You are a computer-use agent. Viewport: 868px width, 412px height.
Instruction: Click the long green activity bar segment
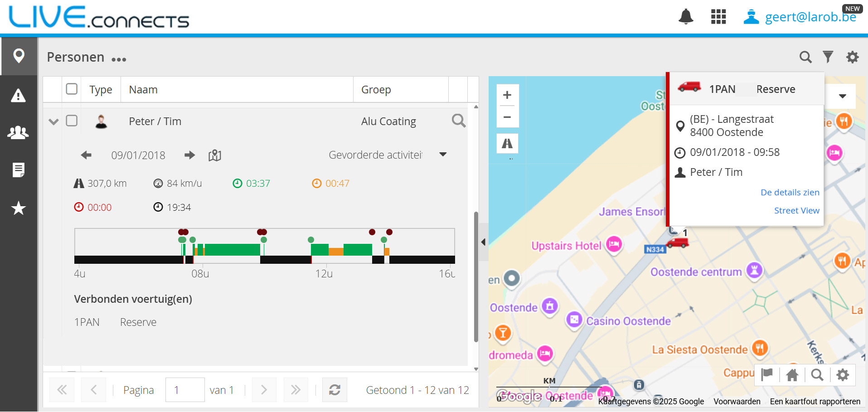coord(233,250)
